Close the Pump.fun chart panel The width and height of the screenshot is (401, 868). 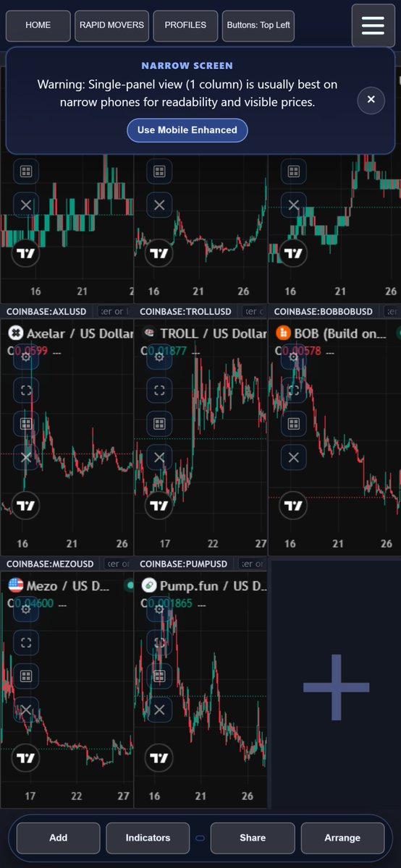pyautogui.click(x=159, y=710)
